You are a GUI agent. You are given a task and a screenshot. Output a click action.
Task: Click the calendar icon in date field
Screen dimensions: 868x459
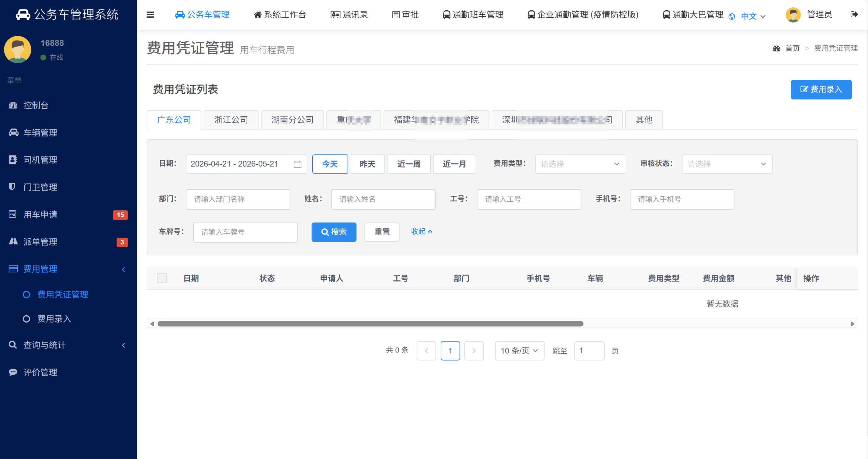coord(297,164)
